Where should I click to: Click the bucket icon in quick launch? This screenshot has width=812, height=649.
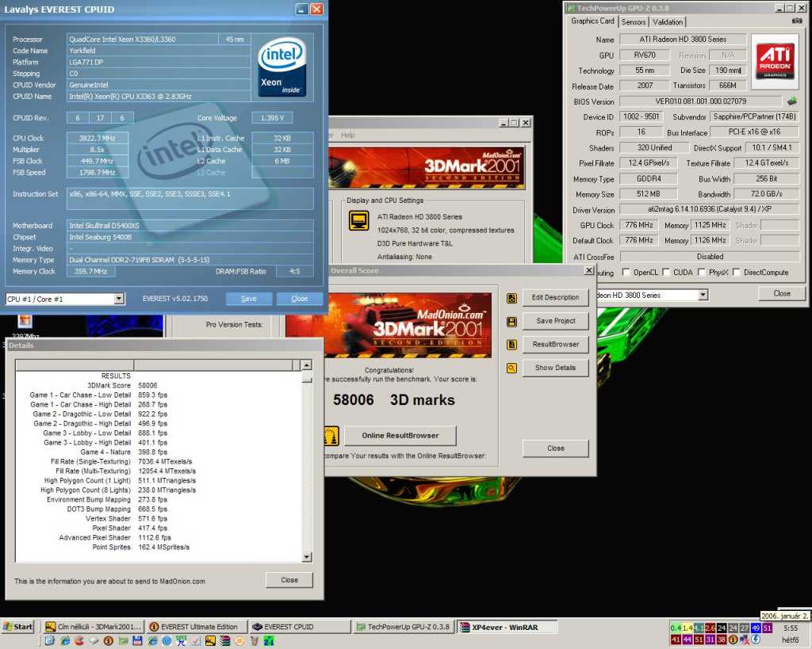(255, 641)
